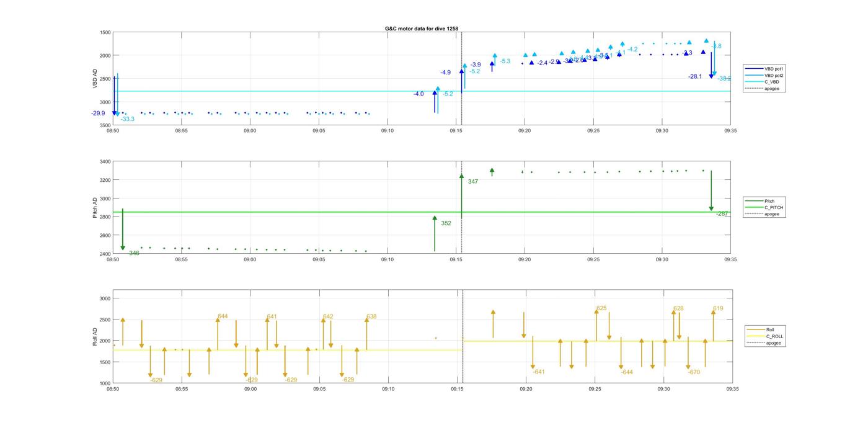
Task: Click the '-2.4' data label in the VBD plot
Action: pos(542,63)
